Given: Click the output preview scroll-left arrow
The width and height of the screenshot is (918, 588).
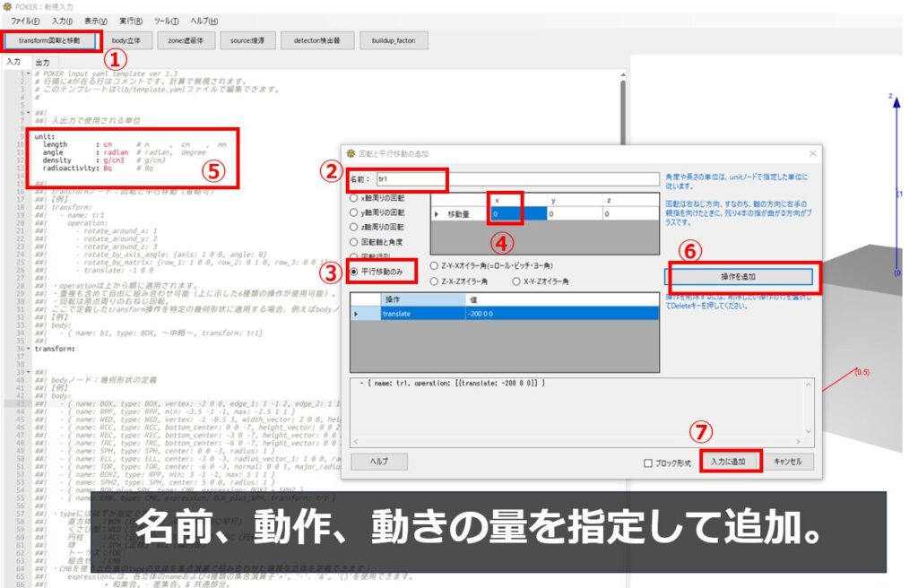Looking at the screenshot, I should coord(357,442).
